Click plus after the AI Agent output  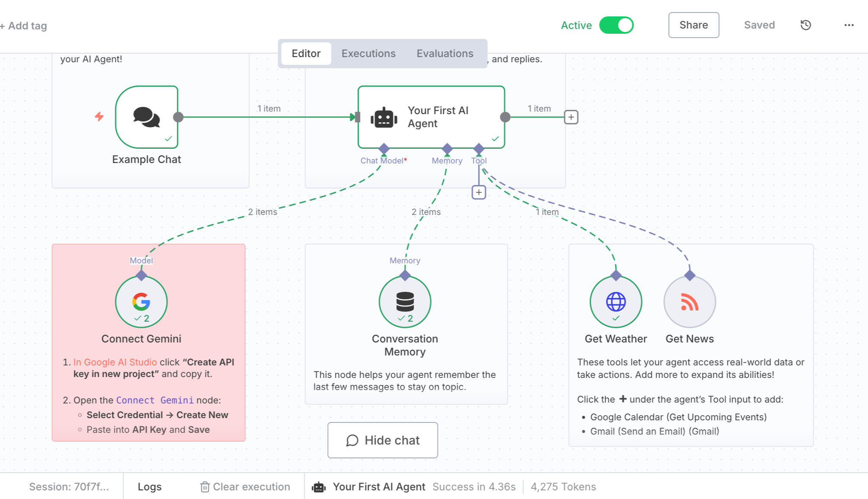click(x=571, y=117)
